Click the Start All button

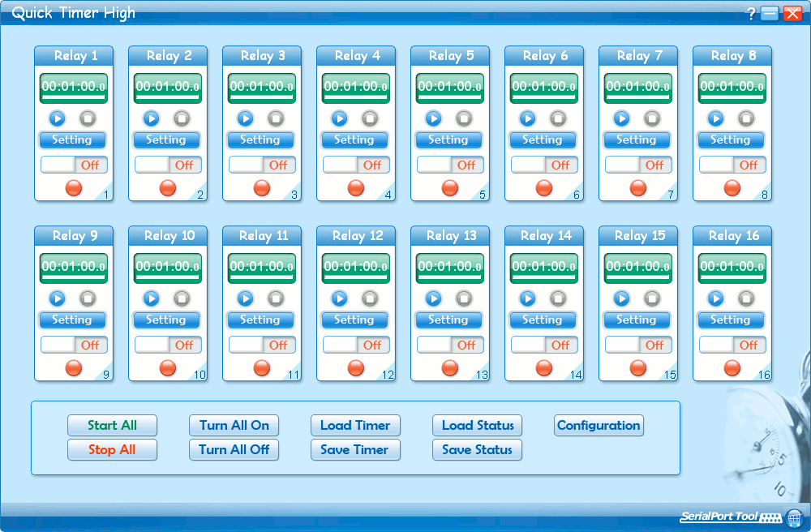click(112, 426)
